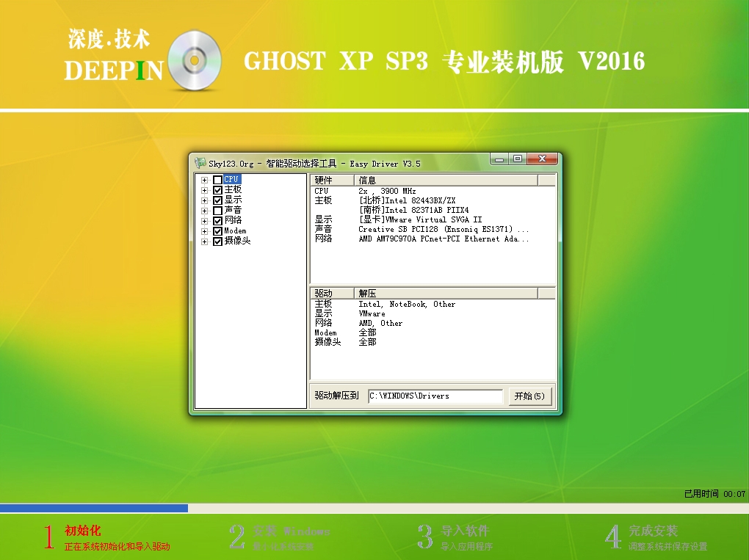Click the driver extract path field C:\WINDOWS\Drivers

[x=435, y=396]
